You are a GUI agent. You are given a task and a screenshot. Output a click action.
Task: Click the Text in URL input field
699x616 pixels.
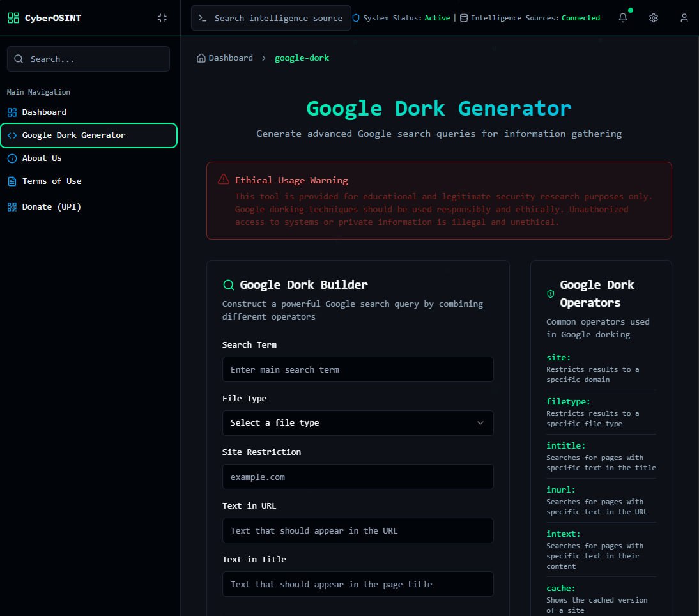point(358,530)
